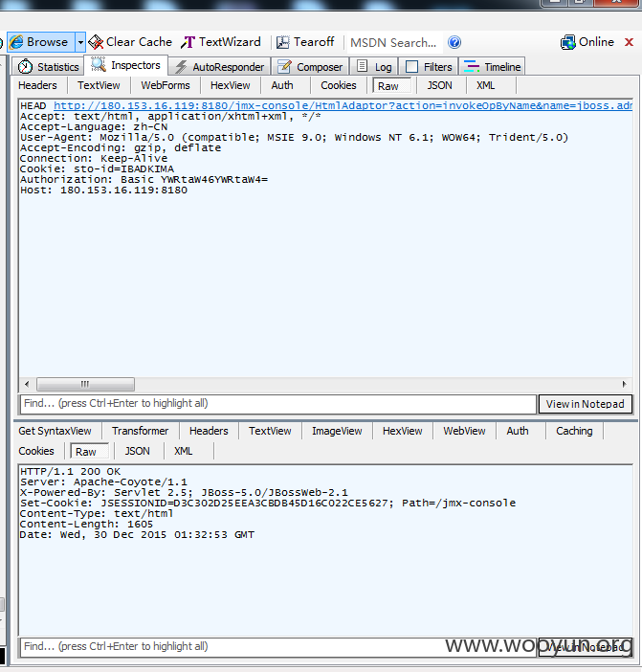
Task: Select the response Auth tab
Action: [518, 431]
